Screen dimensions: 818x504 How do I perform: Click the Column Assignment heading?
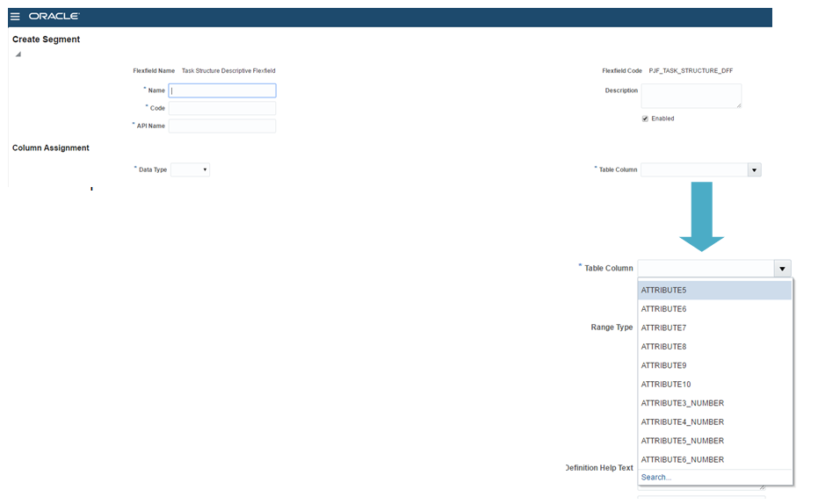(x=51, y=148)
